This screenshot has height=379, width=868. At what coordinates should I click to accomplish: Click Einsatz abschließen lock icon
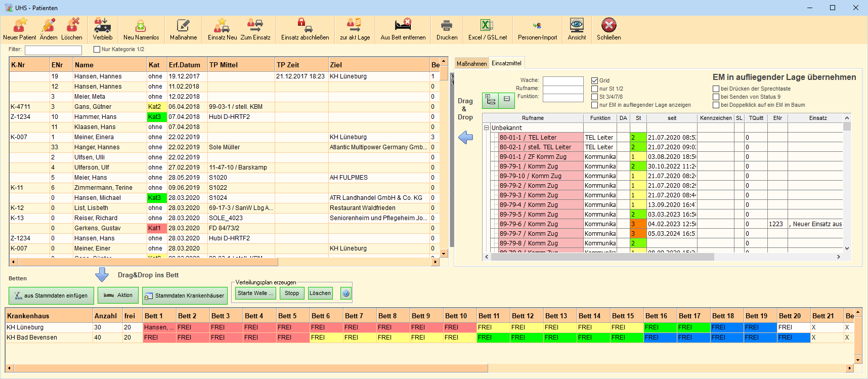click(x=305, y=29)
